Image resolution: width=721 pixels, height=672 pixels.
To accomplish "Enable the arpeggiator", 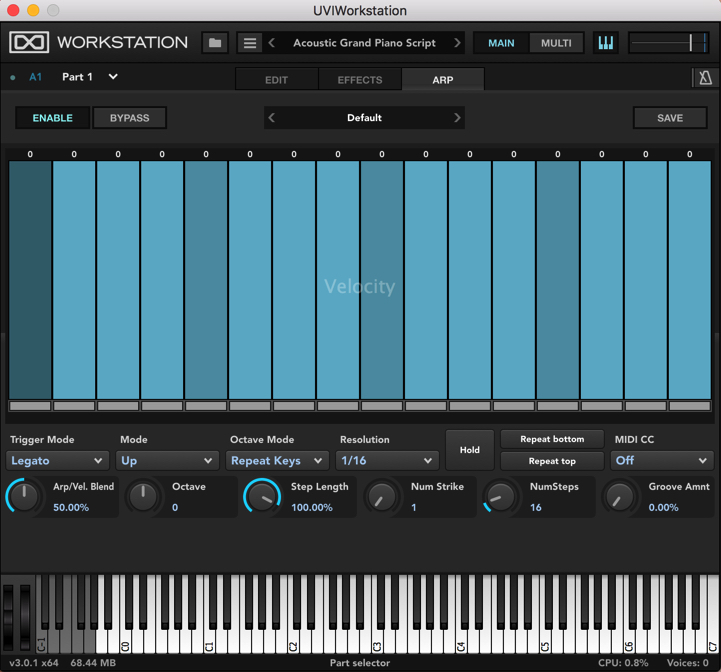I will tap(52, 118).
